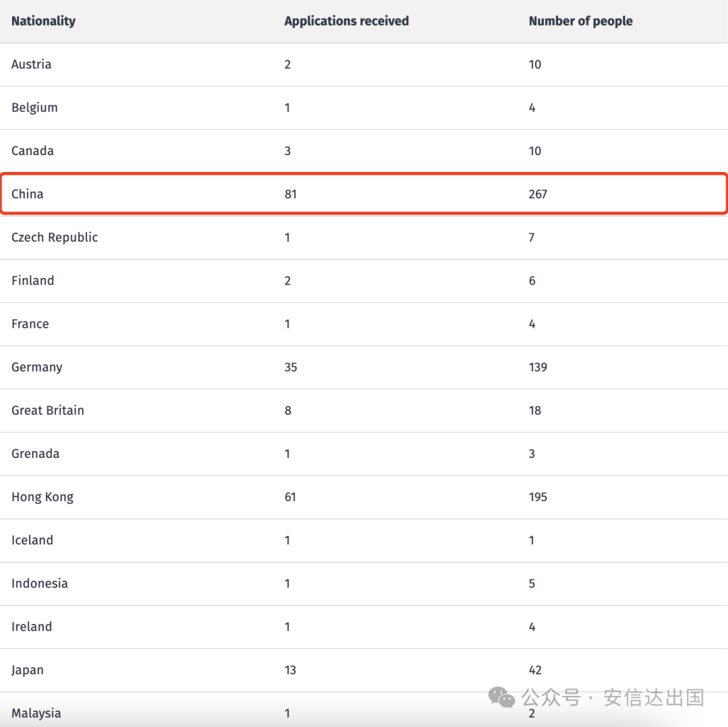Select the Japan row label

pyautogui.click(x=28, y=670)
